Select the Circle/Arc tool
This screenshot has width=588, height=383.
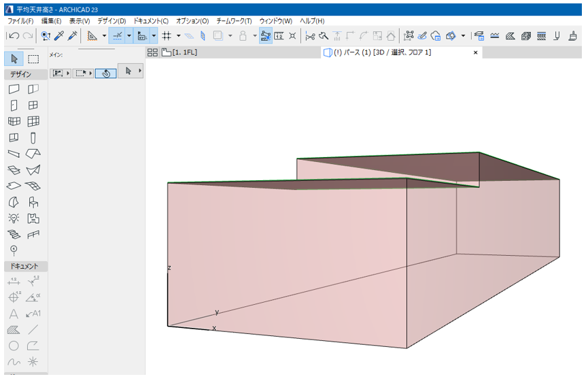14,346
